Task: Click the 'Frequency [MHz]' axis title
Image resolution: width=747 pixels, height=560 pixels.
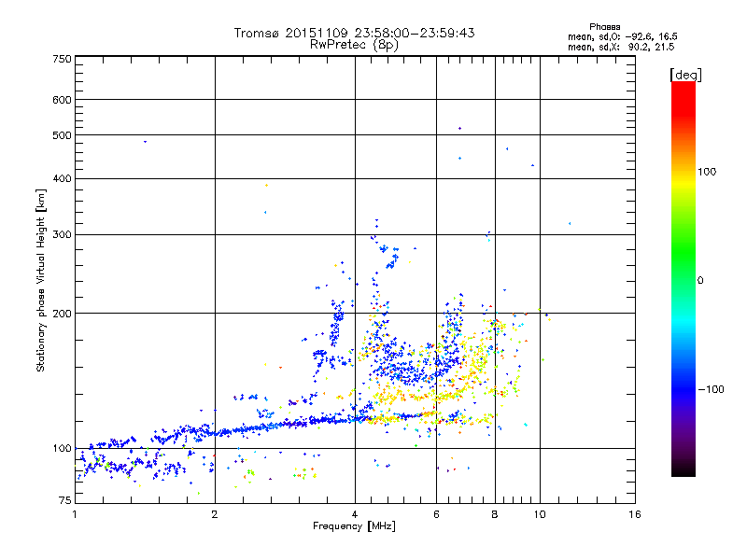Action: (354, 526)
